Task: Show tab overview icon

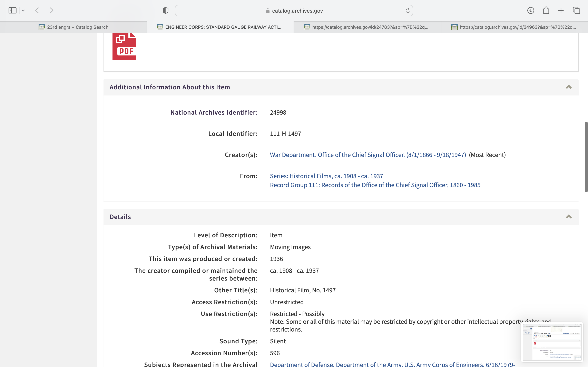Action: pos(576,10)
